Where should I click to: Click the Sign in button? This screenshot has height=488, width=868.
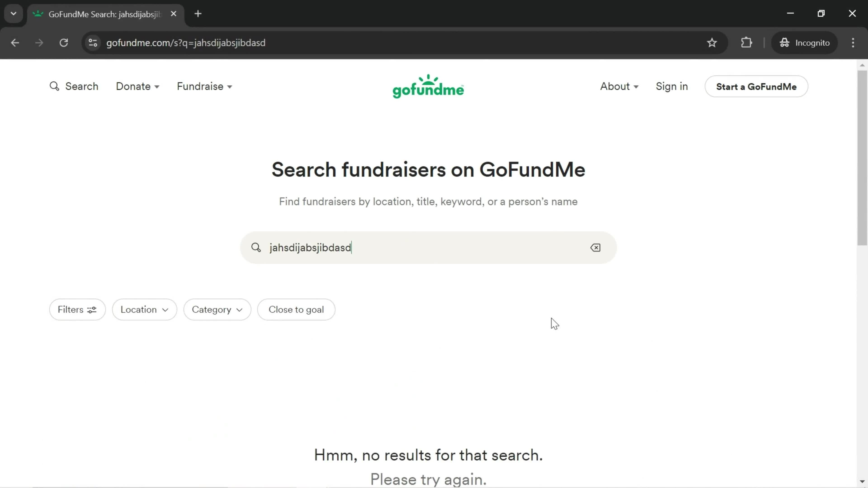click(672, 86)
